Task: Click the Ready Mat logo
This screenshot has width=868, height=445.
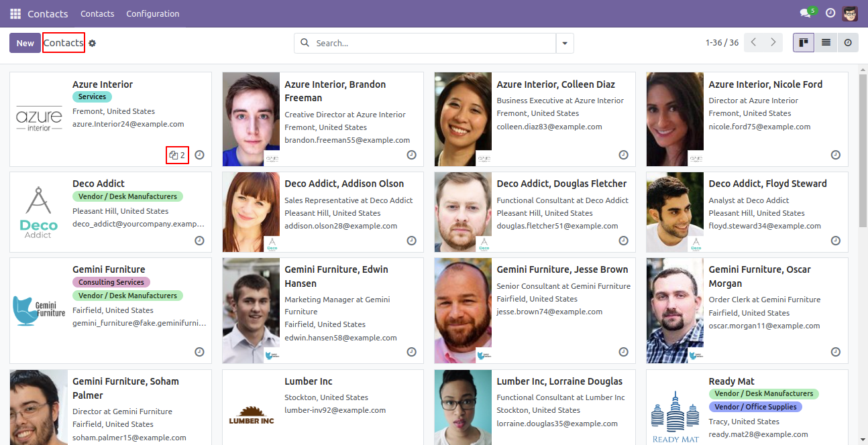Action: coord(675,417)
